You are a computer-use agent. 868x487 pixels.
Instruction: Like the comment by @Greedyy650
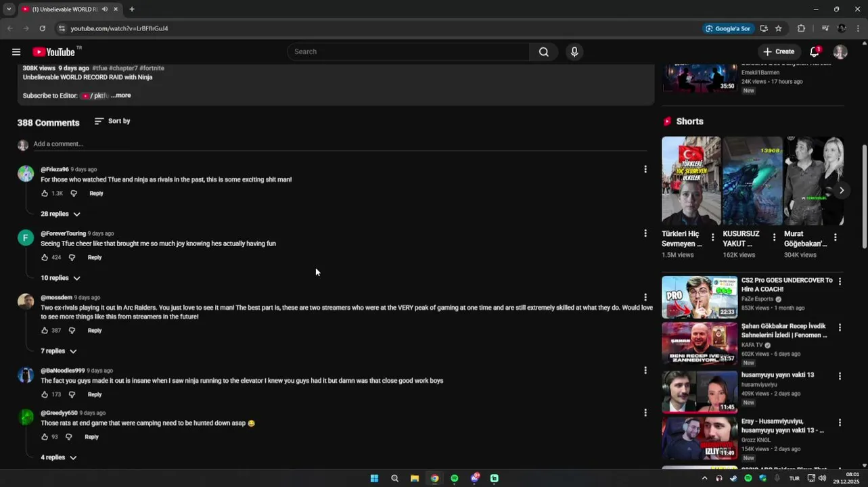pos(45,437)
